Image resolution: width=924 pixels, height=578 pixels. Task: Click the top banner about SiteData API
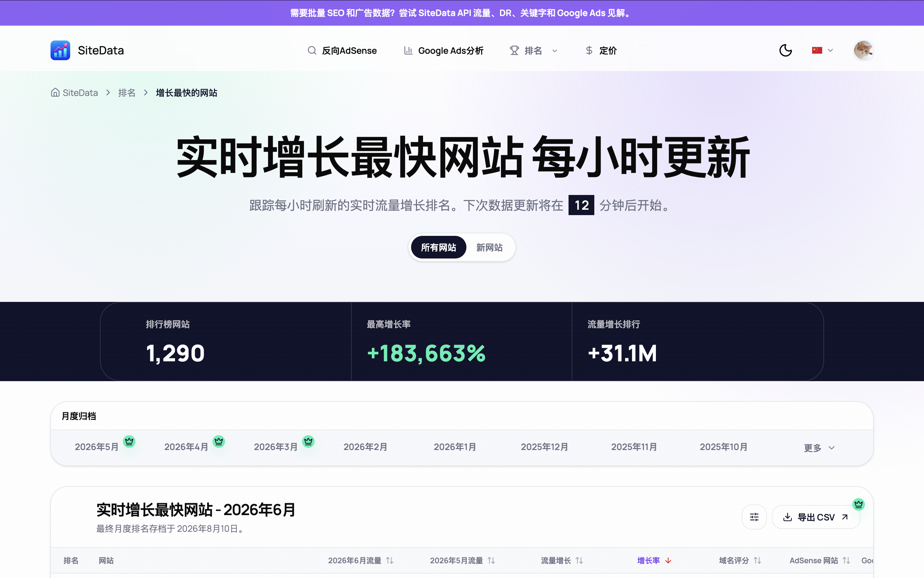(x=462, y=13)
